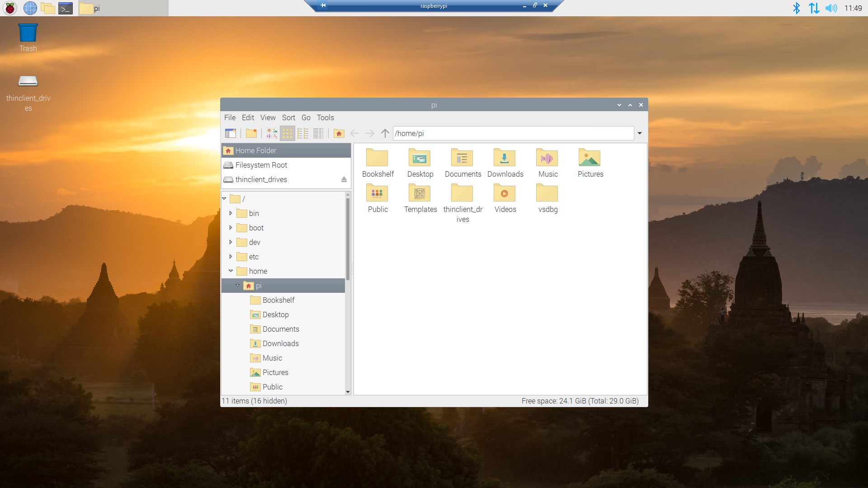The image size is (868, 488).
Task: Open the terminal from the taskbar
Action: tap(65, 8)
